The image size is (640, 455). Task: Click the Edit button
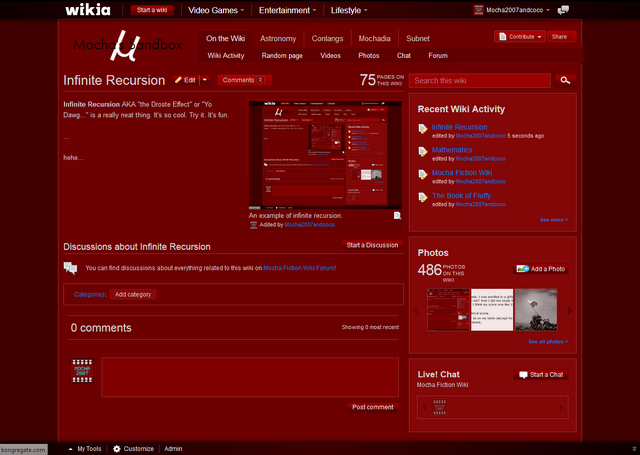(x=186, y=80)
